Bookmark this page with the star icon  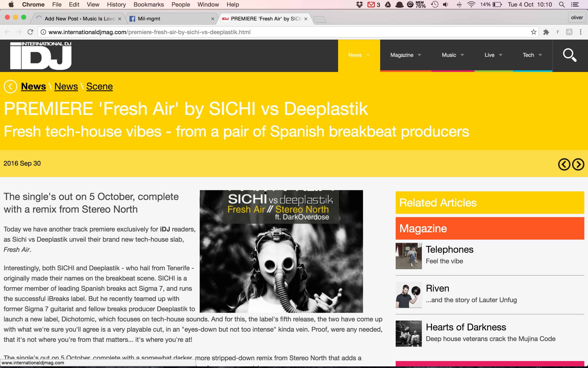coord(533,32)
